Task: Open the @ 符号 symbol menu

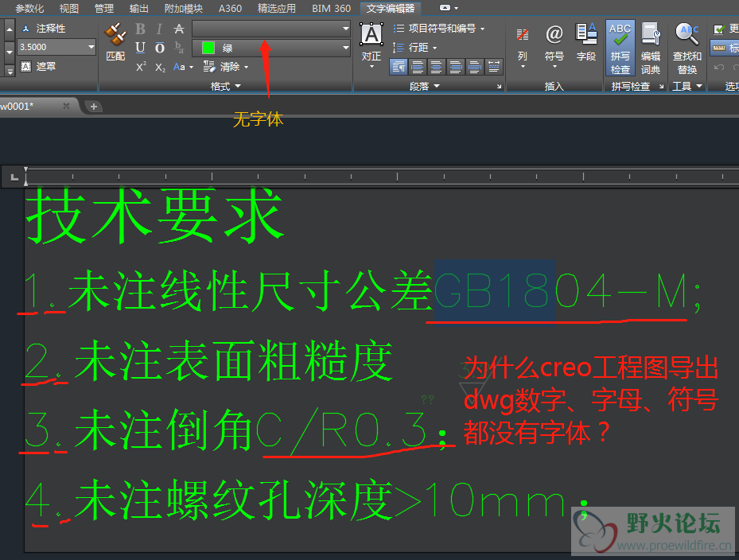Action: point(554,46)
